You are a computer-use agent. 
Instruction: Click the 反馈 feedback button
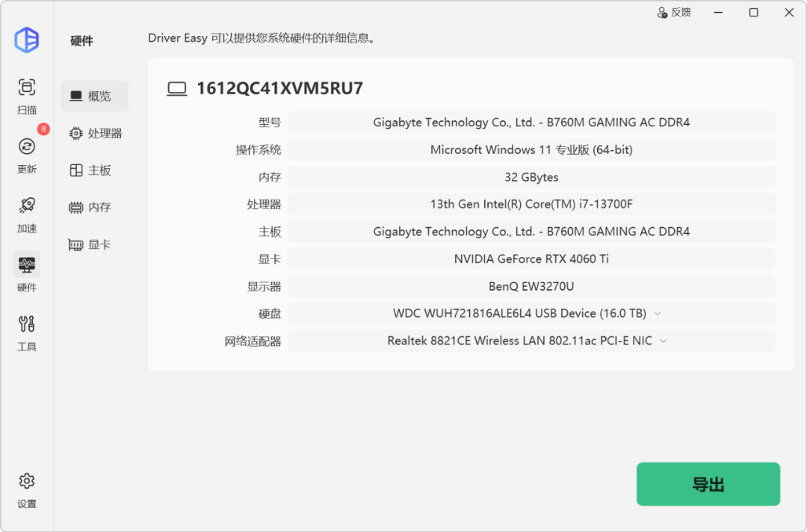point(674,13)
